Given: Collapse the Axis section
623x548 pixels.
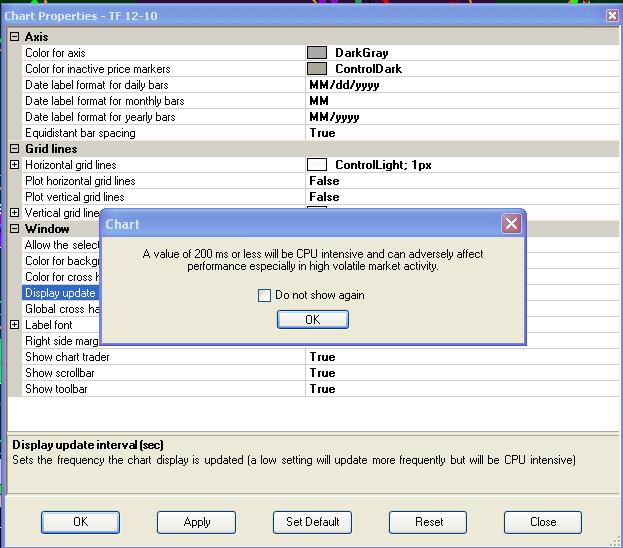Looking at the screenshot, I should [14, 37].
